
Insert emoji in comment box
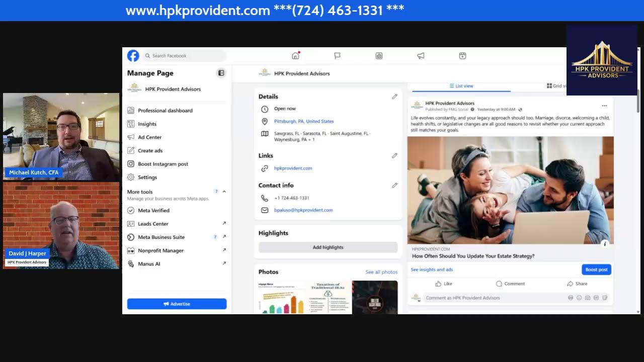click(579, 298)
